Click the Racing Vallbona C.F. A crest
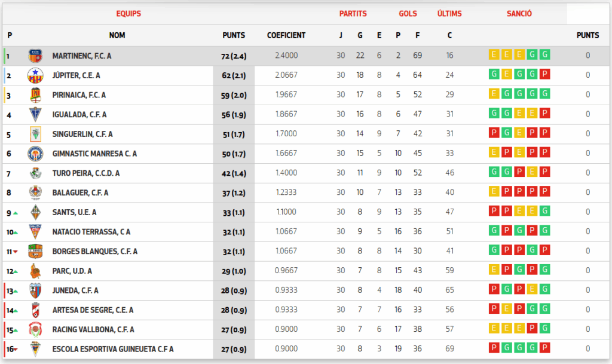This screenshot has width=612, height=364. 35,330
